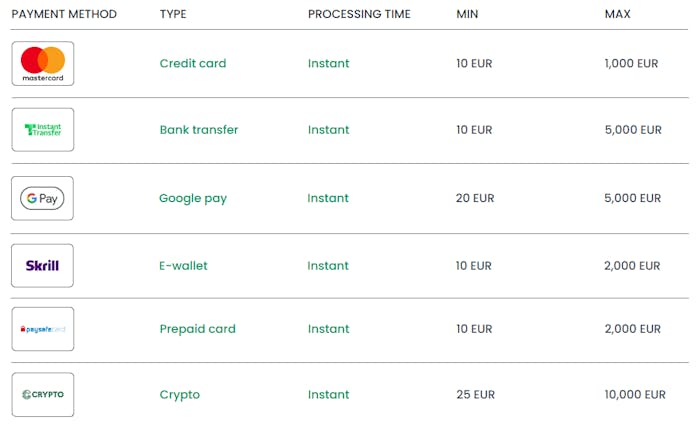Select the Crypto type text
Image resolution: width=700 pixels, height=424 pixels.
pyautogui.click(x=180, y=395)
